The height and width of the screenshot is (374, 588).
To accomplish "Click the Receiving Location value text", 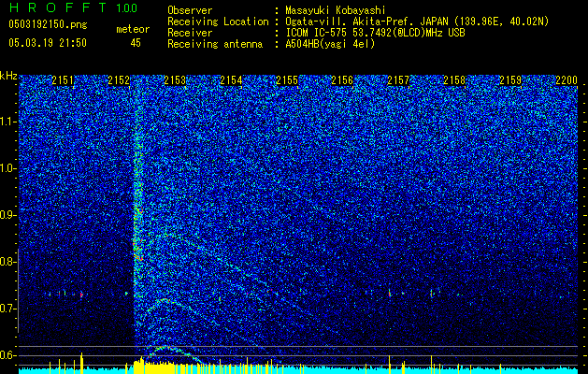I will pyautogui.click(x=417, y=22).
